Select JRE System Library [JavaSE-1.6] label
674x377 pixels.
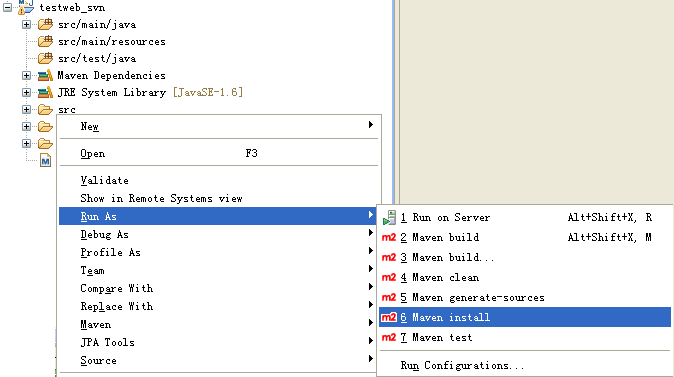150,92
